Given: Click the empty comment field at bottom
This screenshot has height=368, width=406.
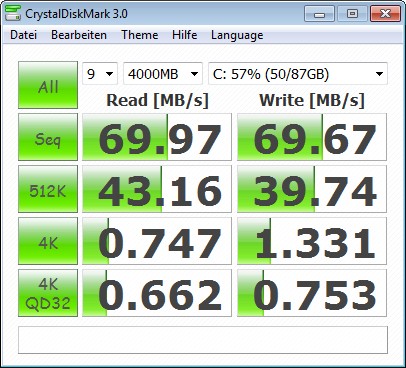Looking at the screenshot, I should [203, 340].
